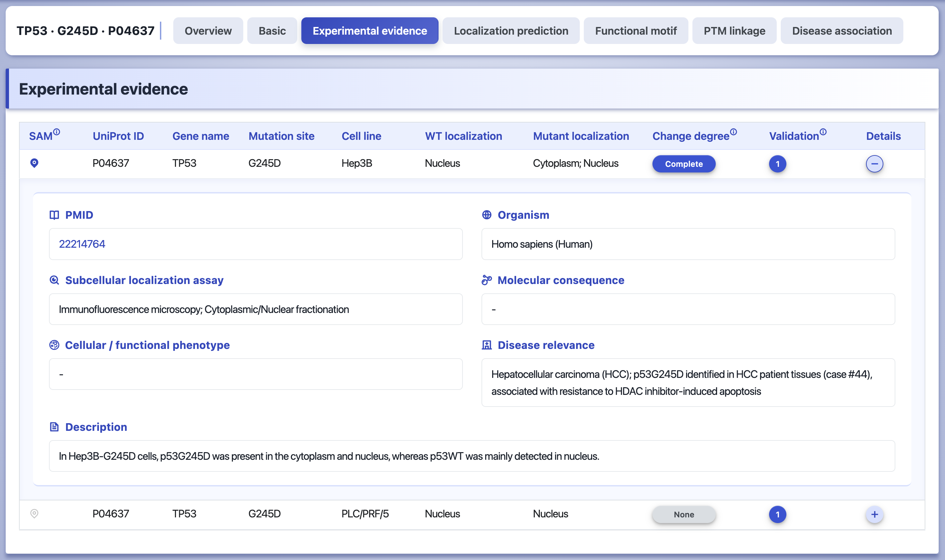This screenshot has height=560, width=945.
Task: Click the Experimental evidence section heading
Action: pyautogui.click(x=104, y=89)
